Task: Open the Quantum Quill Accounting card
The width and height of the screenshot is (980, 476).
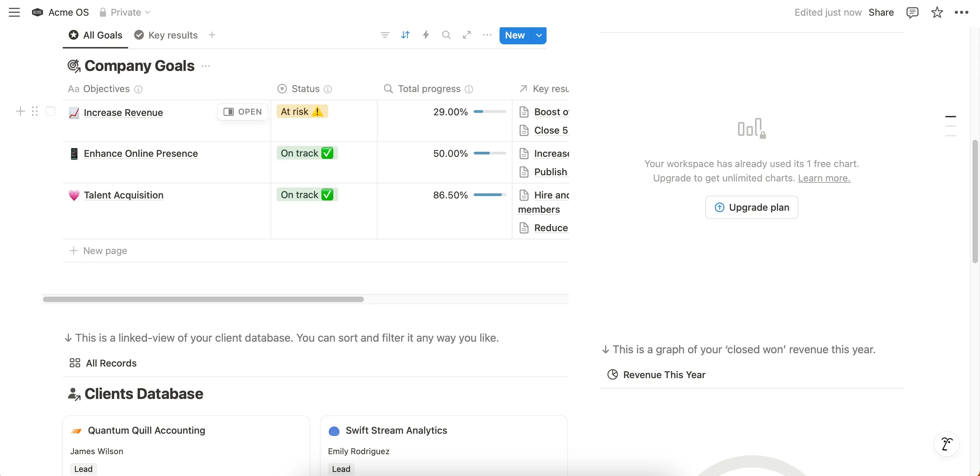Action: coord(186,446)
